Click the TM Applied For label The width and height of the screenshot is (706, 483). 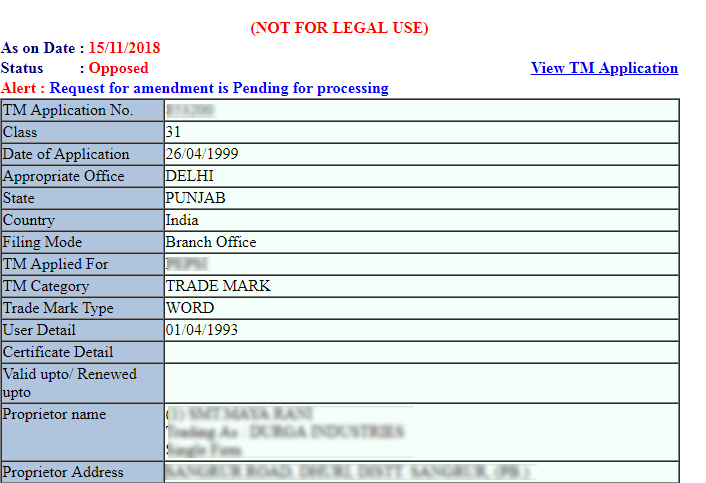coord(56,264)
